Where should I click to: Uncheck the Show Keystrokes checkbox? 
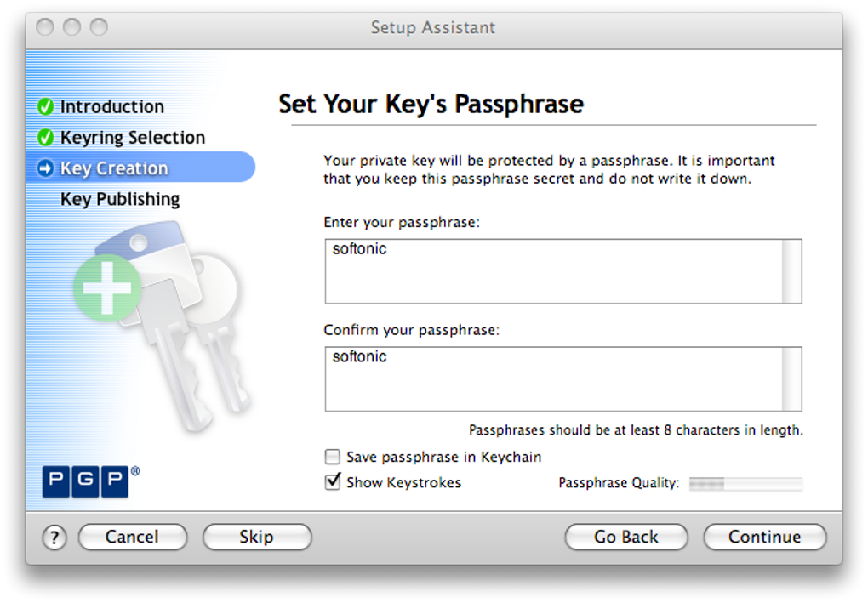coord(332,482)
